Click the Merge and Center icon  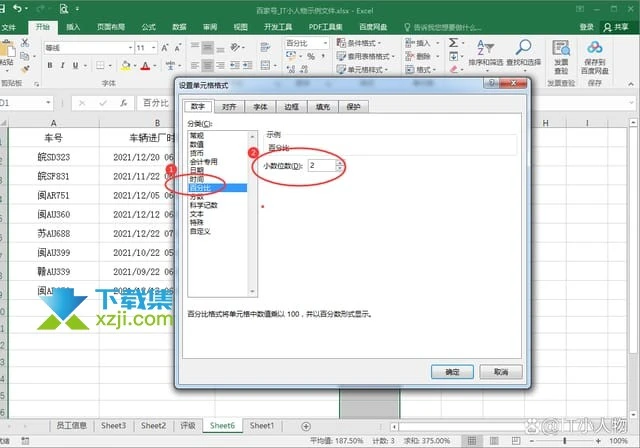click(265, 65)
